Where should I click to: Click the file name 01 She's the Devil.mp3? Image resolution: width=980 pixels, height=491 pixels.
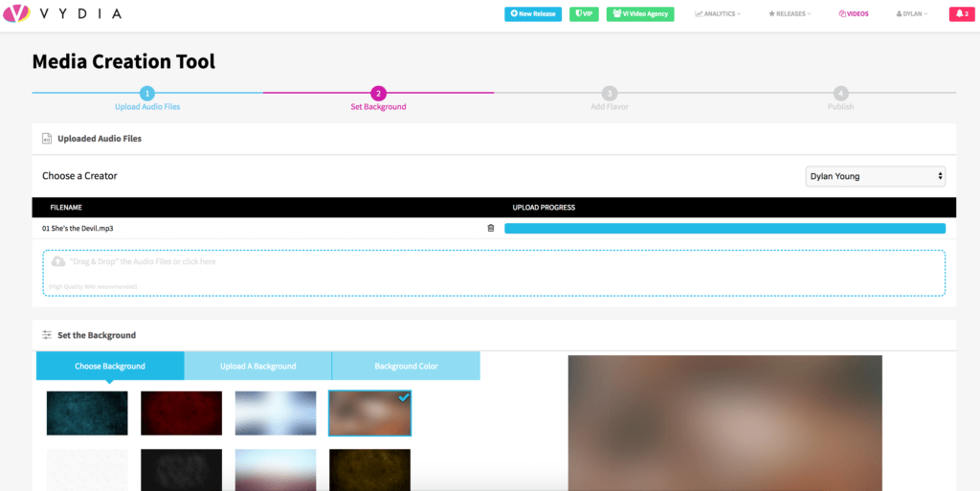pyautogui.click(x=78, y=229)
